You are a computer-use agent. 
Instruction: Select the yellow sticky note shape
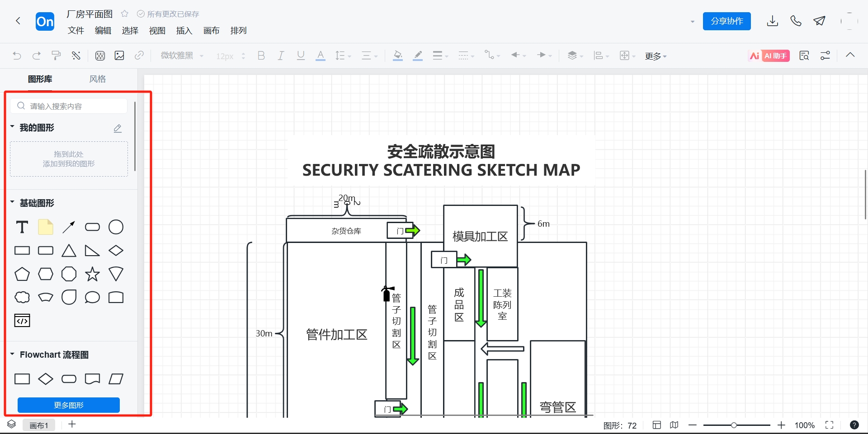(x=46, y=227)
